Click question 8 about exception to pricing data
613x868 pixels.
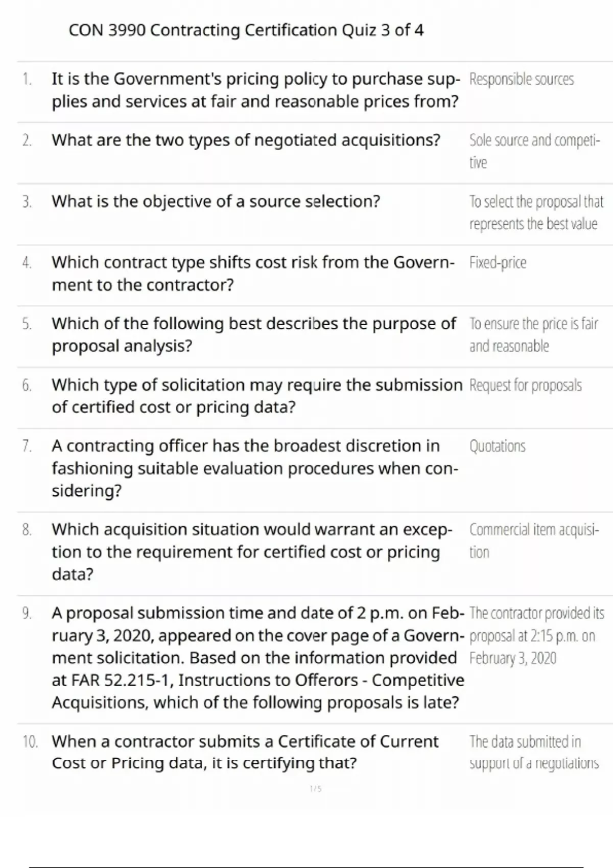(251, 552)
